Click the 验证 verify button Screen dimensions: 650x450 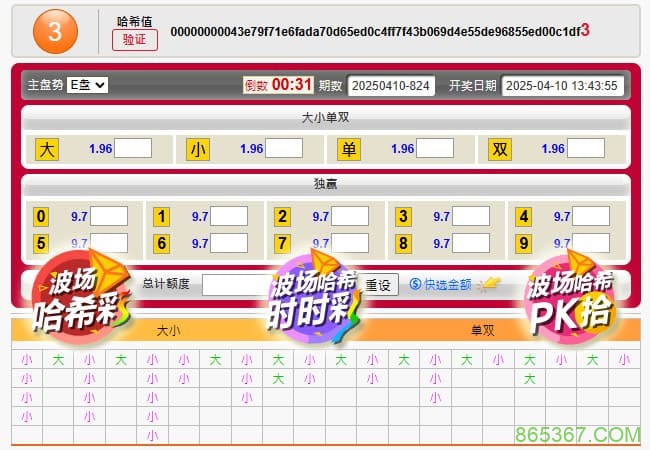(x=135, y=40)
